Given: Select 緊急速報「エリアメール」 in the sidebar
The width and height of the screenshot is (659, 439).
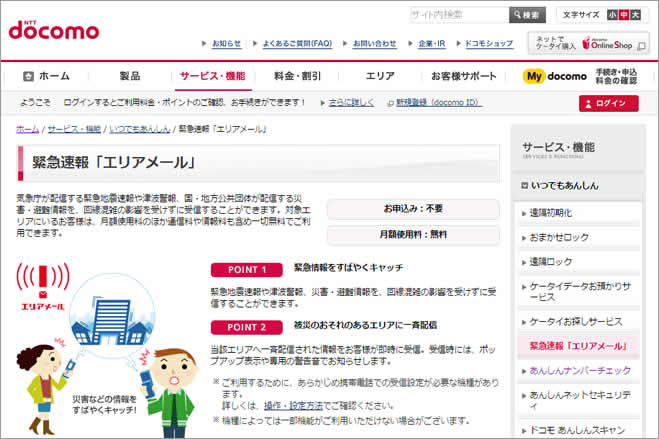Looking at the screenshot, I should click(579, 346).
